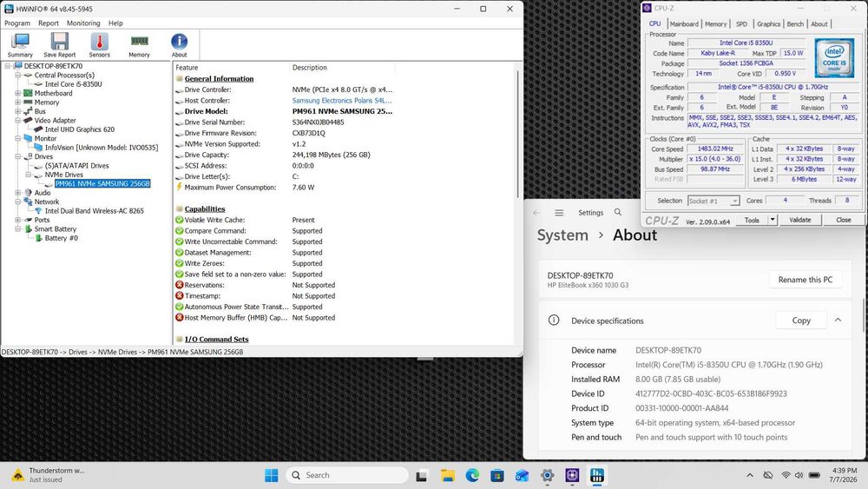Screen dimensions: 868x489
Task: Select the Intel UHD Graphics 620 item
Action: pos(79,129)
